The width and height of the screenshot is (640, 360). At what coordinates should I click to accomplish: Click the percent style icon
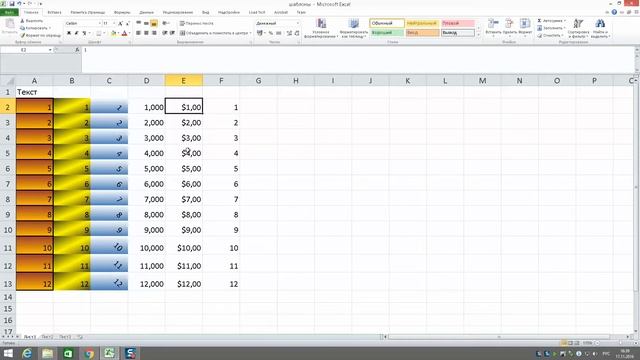click(271, 33)
